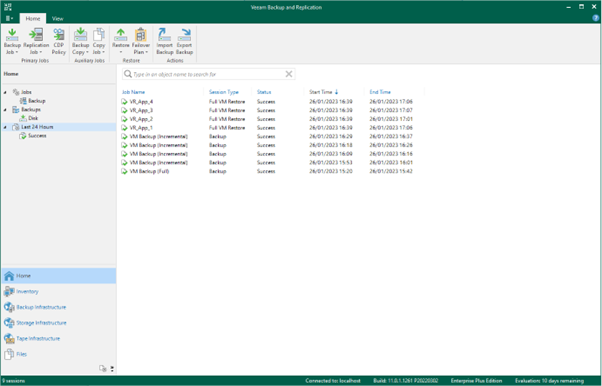Click the Home house icon in navigation

point(9,276)
